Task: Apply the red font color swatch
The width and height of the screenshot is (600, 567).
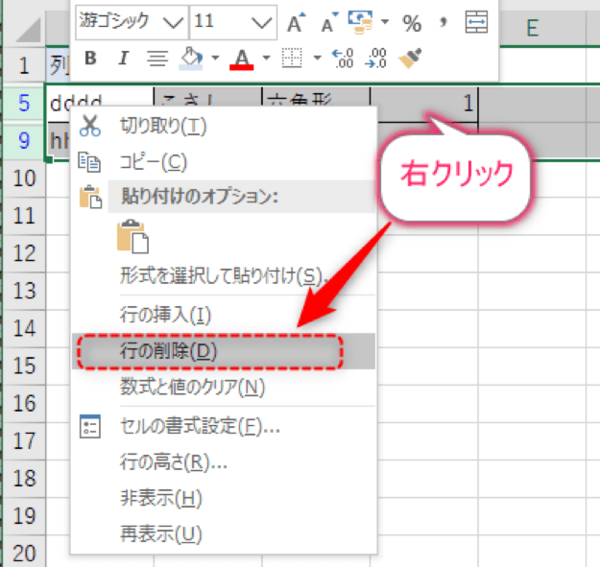Action: click(x=241, y=58)
